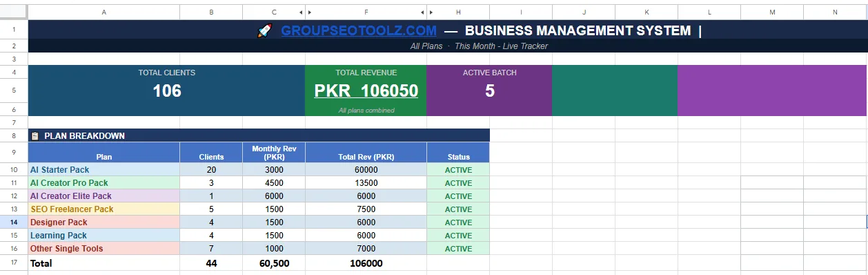This screenshot has height=275, width=868.
Task: Click the BUSINESS MANAGEMENT SYSTEM title text
Action: pos(578,30)
